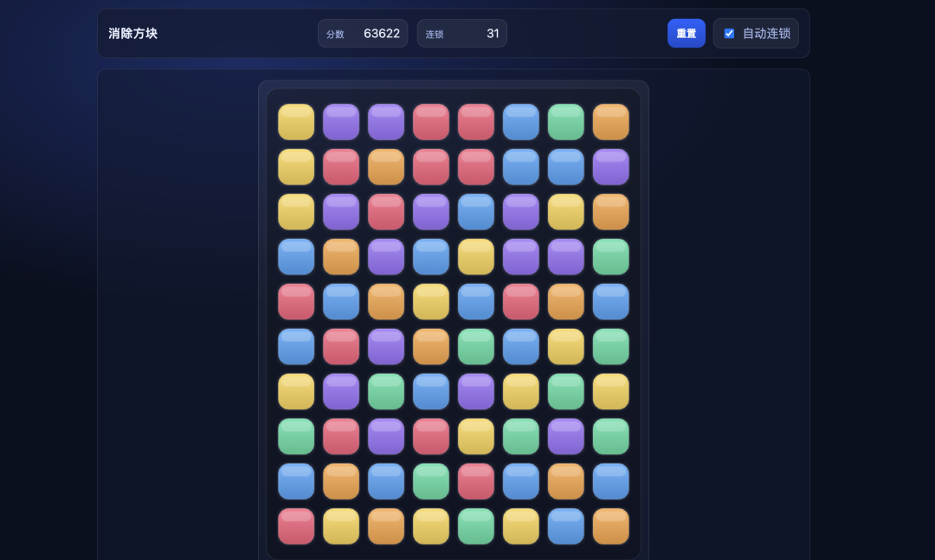Select the red block in the third row
Image resolution: width=935 pixels, height=560 pixels.
[x=386, y=212]
